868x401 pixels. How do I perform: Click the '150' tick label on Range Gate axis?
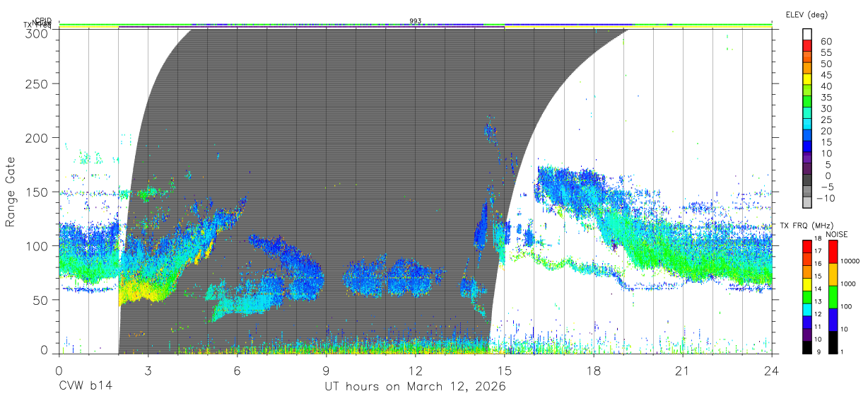(37, 192)
